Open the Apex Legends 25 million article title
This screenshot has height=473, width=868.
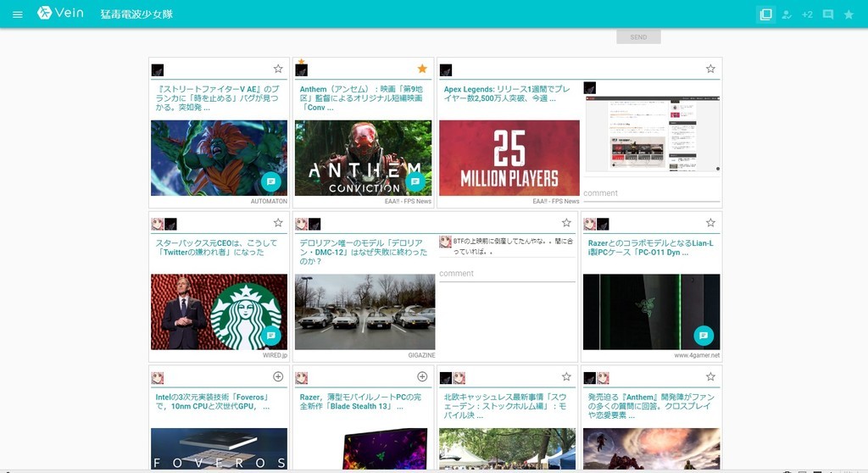click(x=507, y=93)
